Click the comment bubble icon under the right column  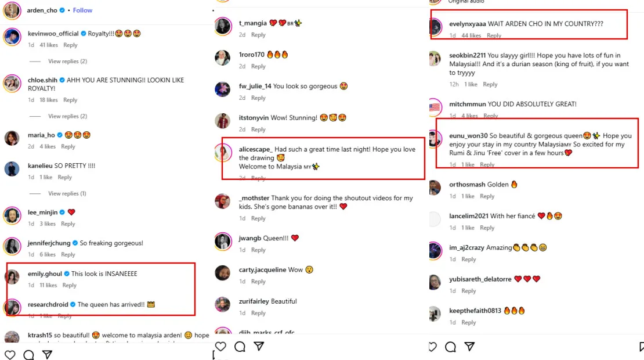[x=450, y=347]
